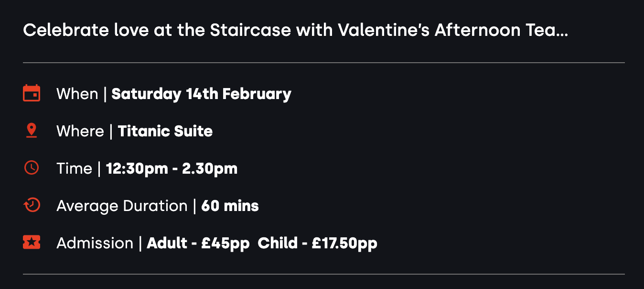The image size is (644, 289).
Task: Open the Titanic Suite venue text
Action: coord(165,131)
